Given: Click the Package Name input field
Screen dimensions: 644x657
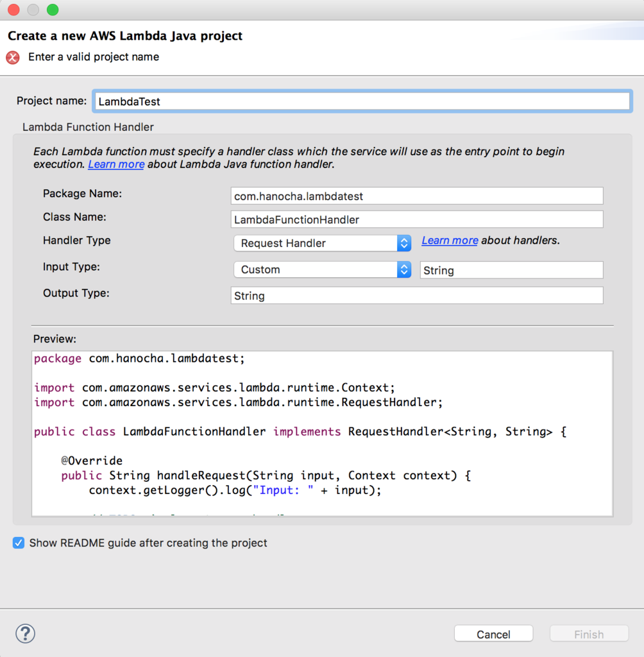Looking at the screenshot, I should [417, 196].
